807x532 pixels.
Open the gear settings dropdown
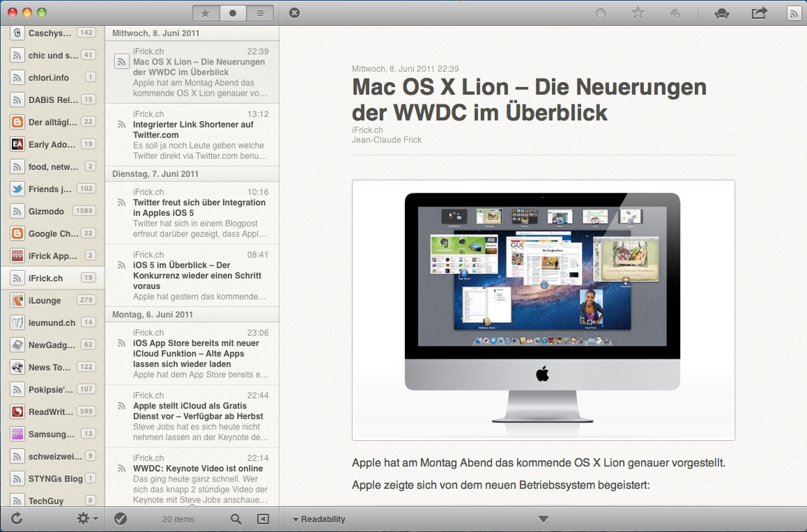87,519
